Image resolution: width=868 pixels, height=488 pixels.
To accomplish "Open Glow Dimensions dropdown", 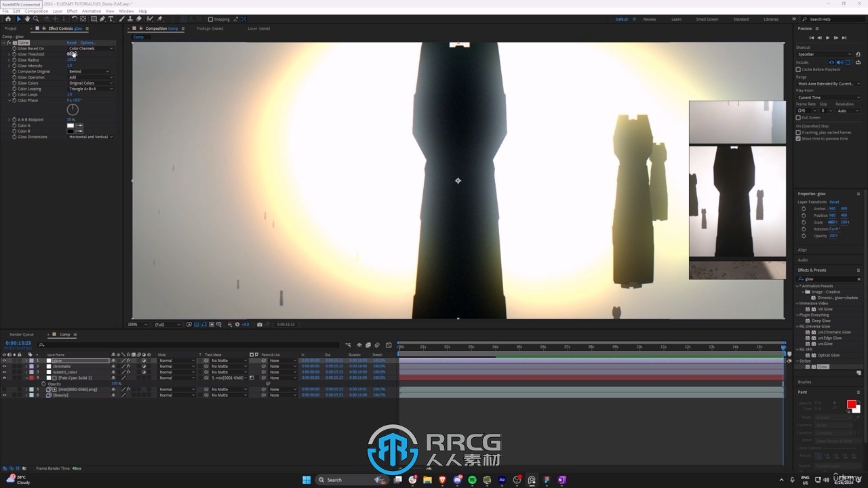I will pos(90,137).
